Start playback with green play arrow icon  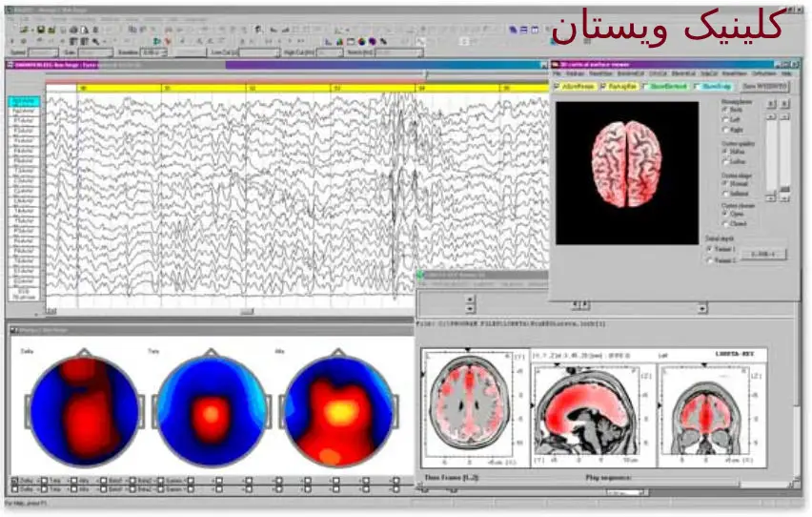(157, 41)
